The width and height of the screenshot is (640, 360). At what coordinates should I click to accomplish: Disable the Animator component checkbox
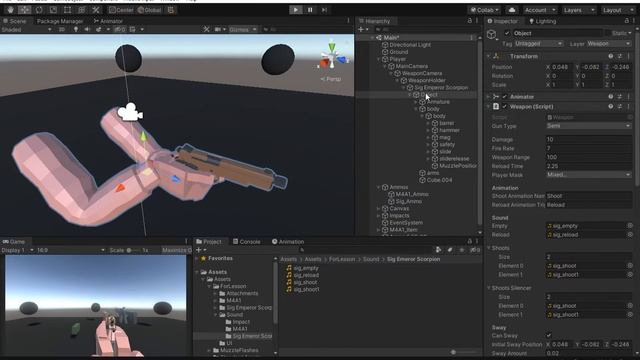pos(504,96)
